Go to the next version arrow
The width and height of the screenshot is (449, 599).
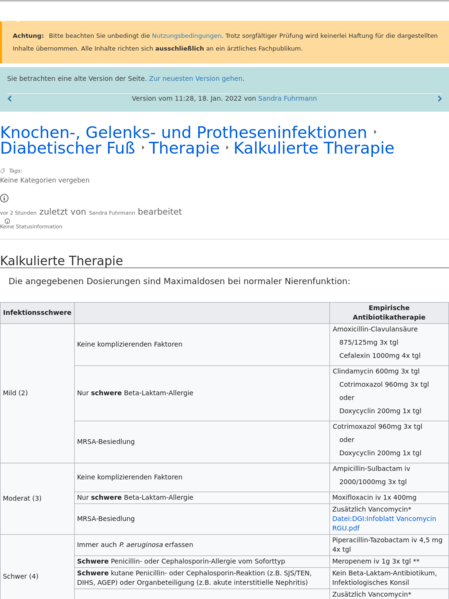tap(439, 99)
